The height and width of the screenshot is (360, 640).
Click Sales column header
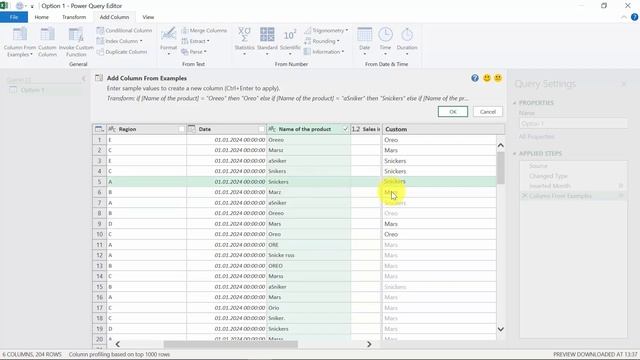pos(366,129)
